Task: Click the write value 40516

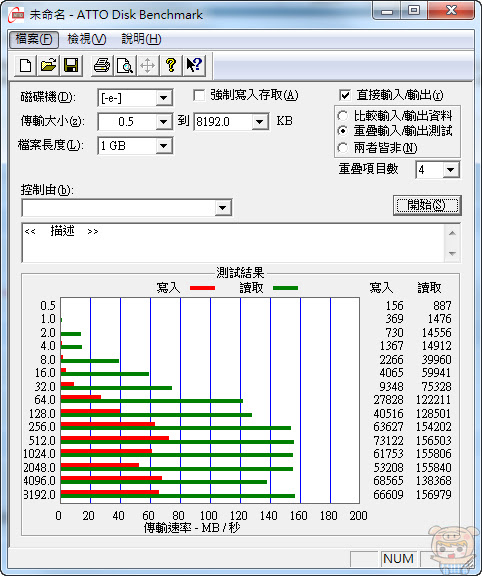Action: [388, 414]
